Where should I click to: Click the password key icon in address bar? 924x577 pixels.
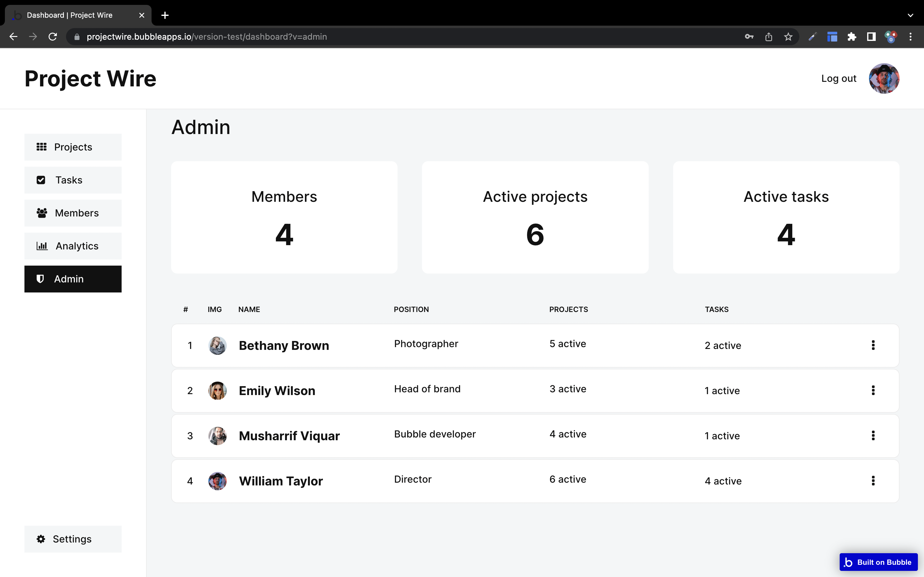tap(749, 37)
